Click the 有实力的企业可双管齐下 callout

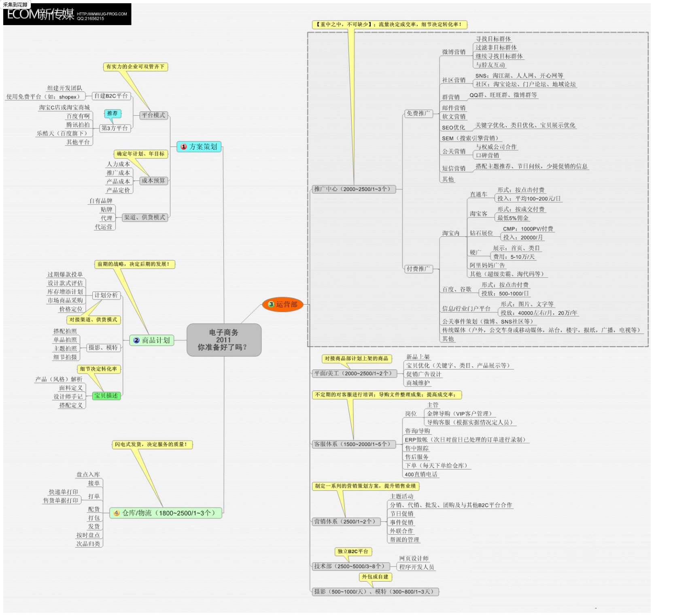pyautogui.click(x=136, y=66)
